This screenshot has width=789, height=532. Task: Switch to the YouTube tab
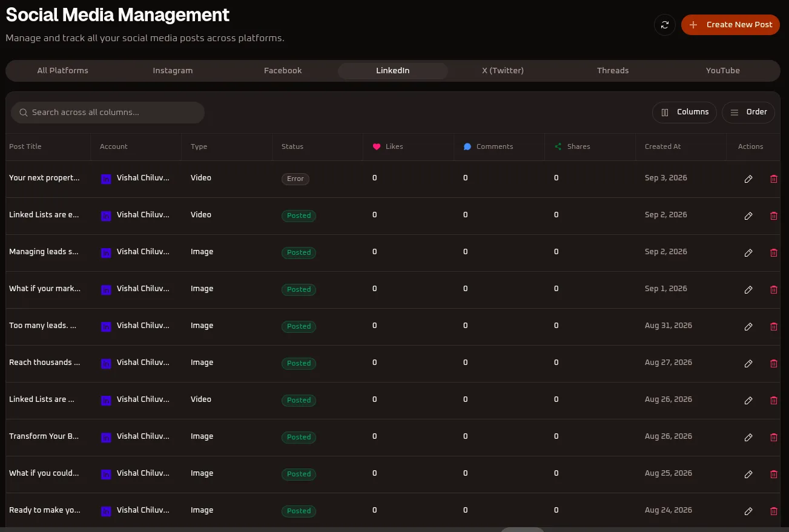click(722, 71)
